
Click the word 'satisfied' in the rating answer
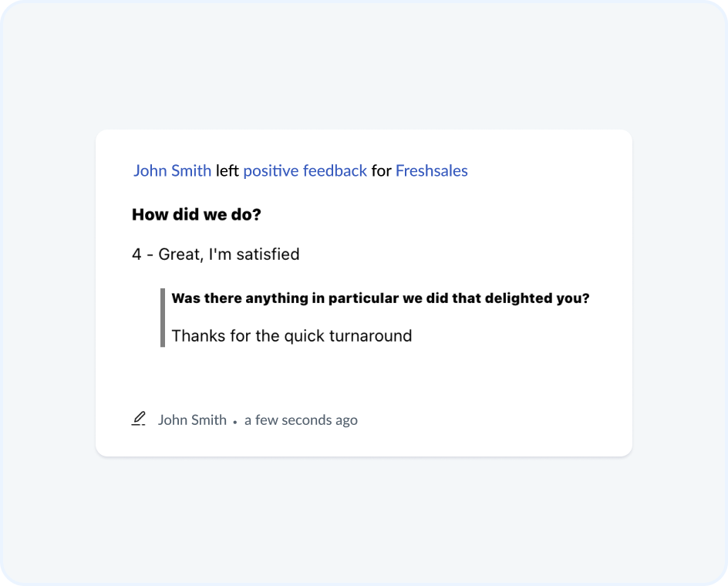(x=268, y=254)
